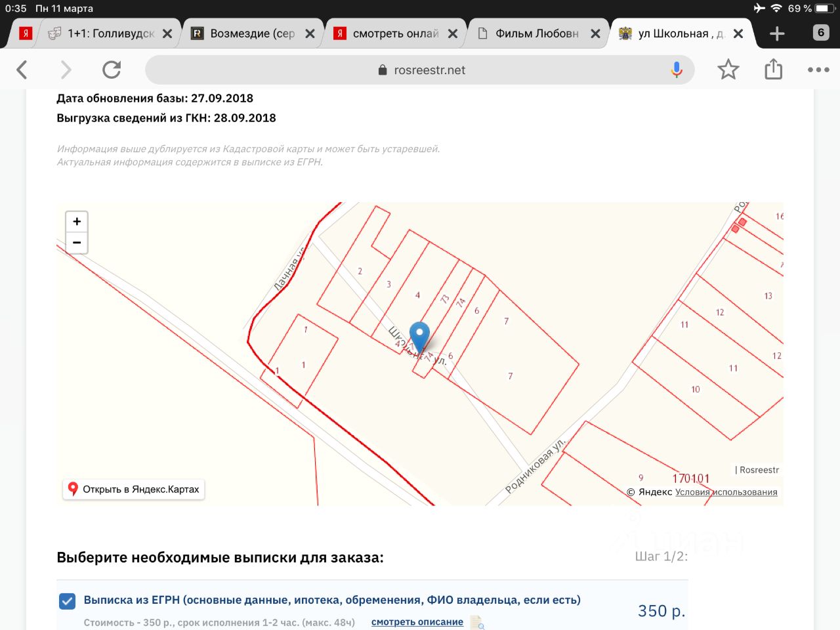The height and width of the screenshot is (630, 840).
Task: Close the Фильм Любовн tab
Action: click(x=595, y=33)
